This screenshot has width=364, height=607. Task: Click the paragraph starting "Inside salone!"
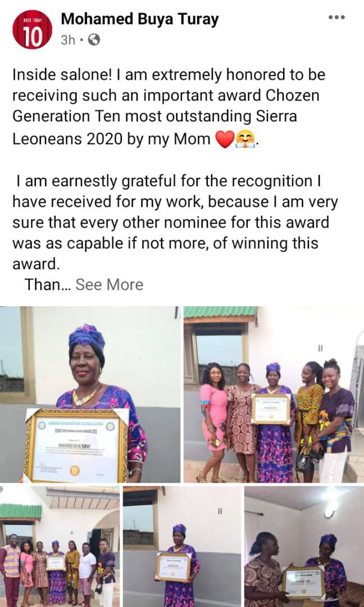[x=169, y=107]
